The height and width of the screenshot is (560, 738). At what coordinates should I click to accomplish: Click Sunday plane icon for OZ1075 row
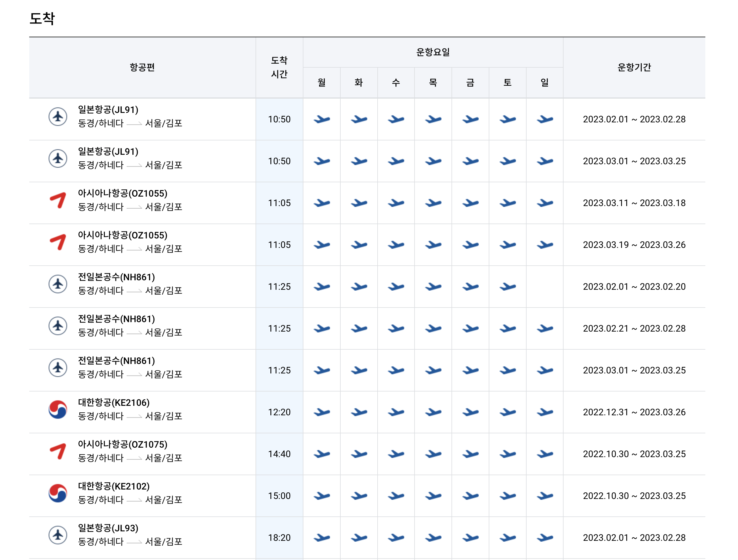click(x=545, y=454)
